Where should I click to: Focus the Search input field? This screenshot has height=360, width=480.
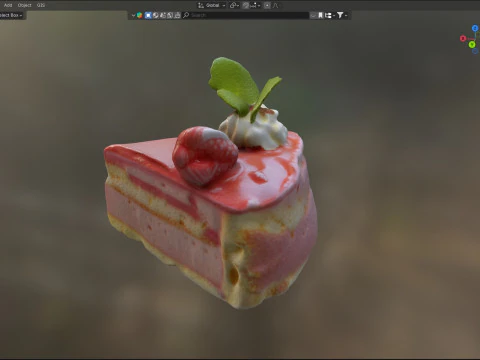(245, 15)
